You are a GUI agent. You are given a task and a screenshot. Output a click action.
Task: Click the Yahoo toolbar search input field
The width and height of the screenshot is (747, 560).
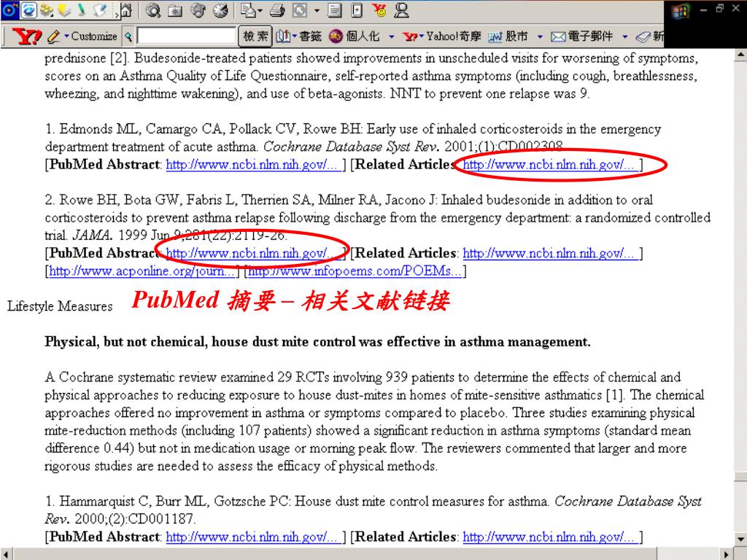pyautogui.click(x=187, y=36)
